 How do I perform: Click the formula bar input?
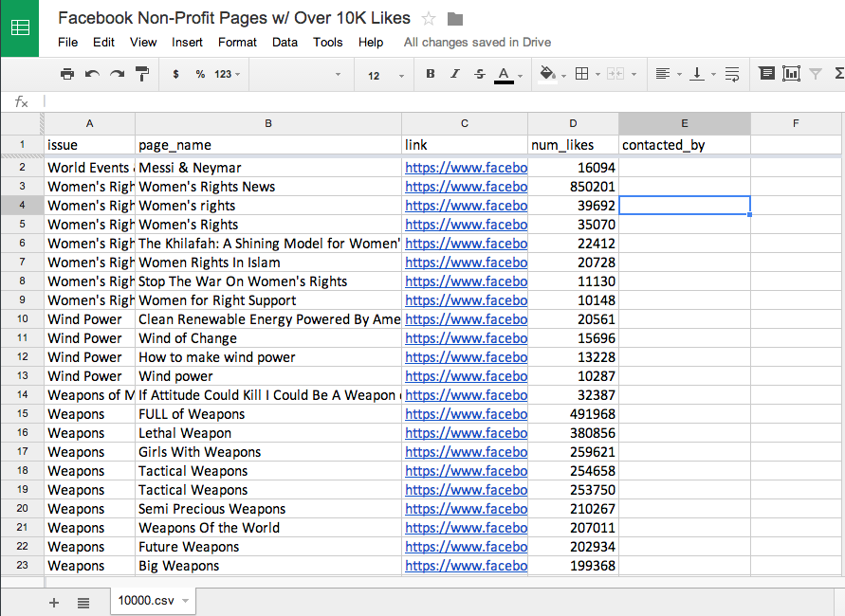click(442, 101)
